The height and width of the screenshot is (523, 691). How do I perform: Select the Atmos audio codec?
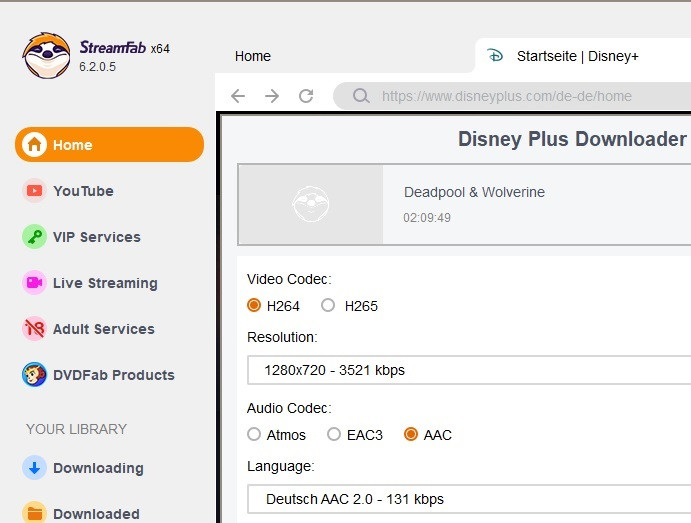pos(254,435)
